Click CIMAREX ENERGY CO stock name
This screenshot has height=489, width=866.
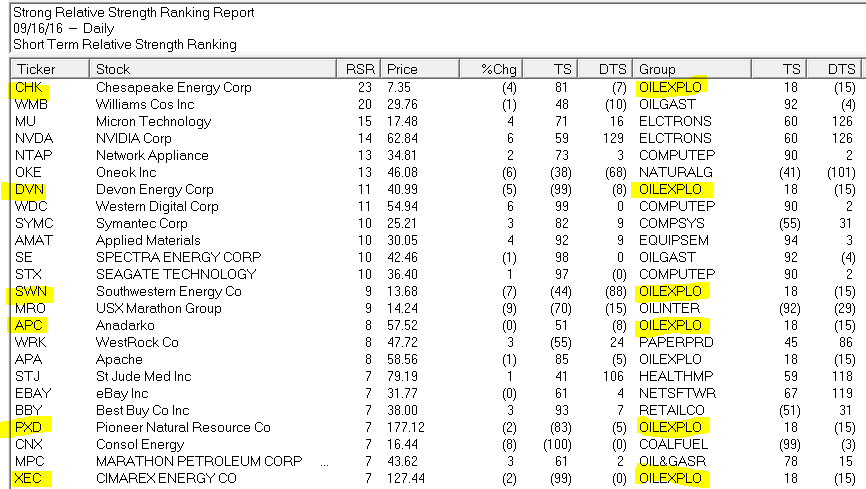pyautogui.click(x=166, y=479)
